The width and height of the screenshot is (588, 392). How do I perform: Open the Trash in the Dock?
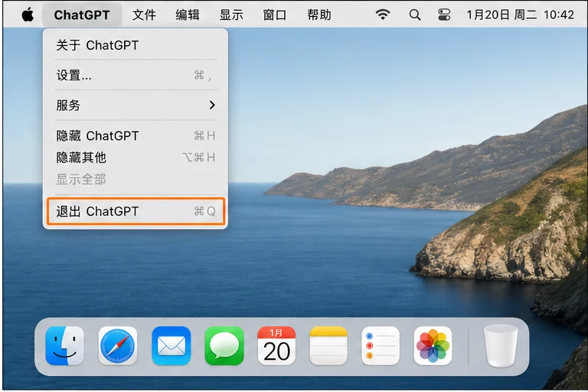pos(501,345)
